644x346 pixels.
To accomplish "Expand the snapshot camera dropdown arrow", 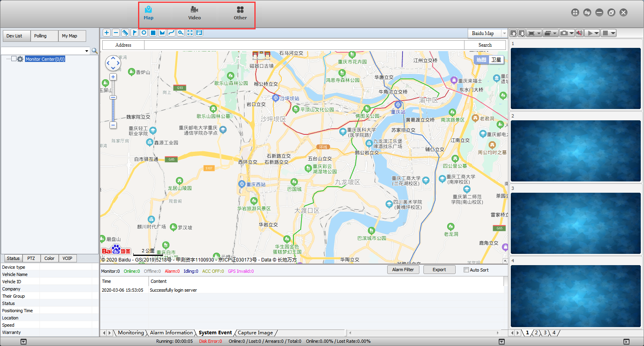I will pyautogui.click(x=572, y=33).
